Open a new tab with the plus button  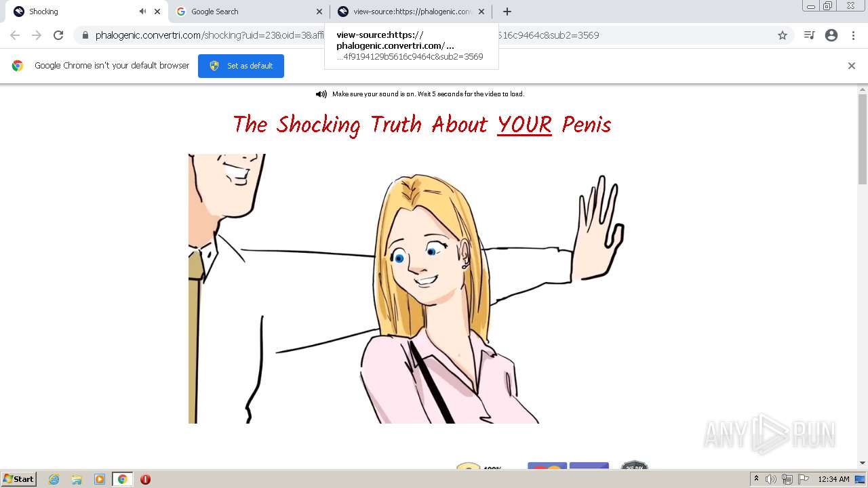point(507,12)
